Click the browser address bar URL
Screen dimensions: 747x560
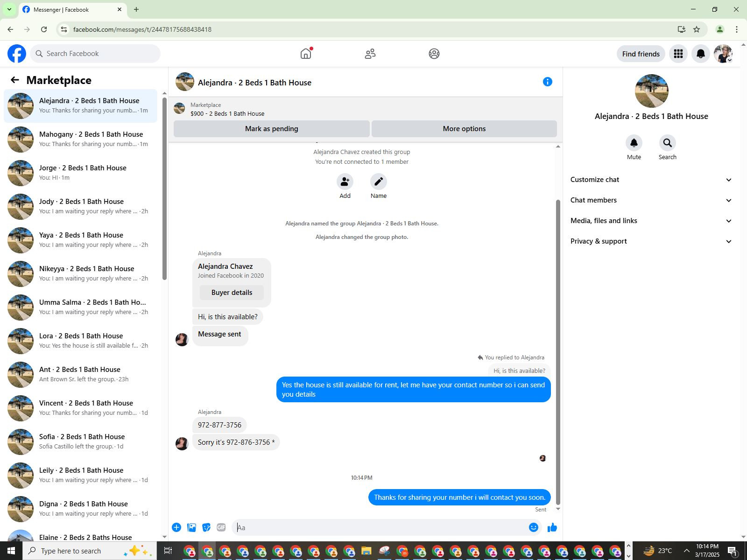[x=142, y=29]
